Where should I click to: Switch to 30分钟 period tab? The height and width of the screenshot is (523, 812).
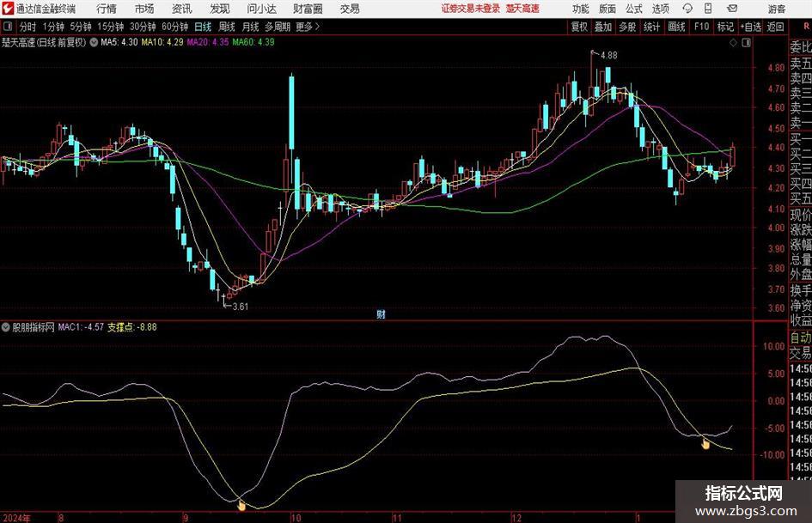coord(143,27)
